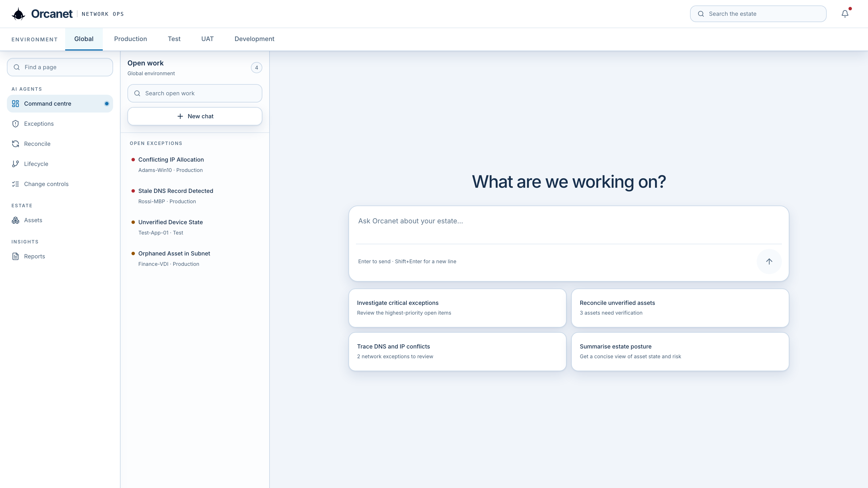Viewport: 868px width, 488px height.
Task: Click the Ask Orcanet prompt box
Action: 568,225
